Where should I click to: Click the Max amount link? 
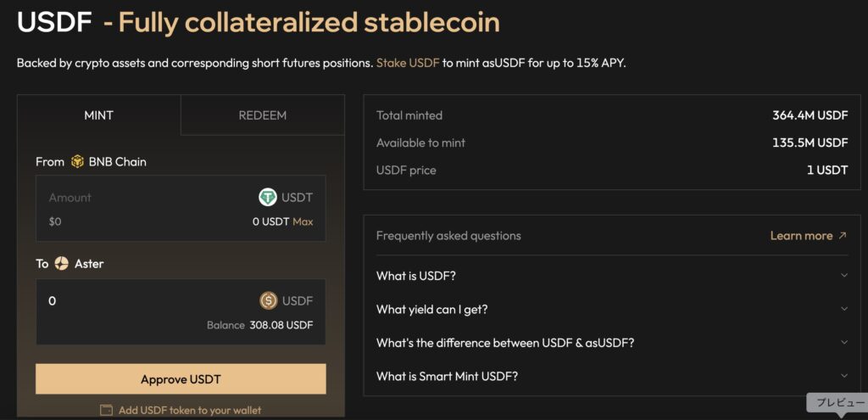pos(303,221)
